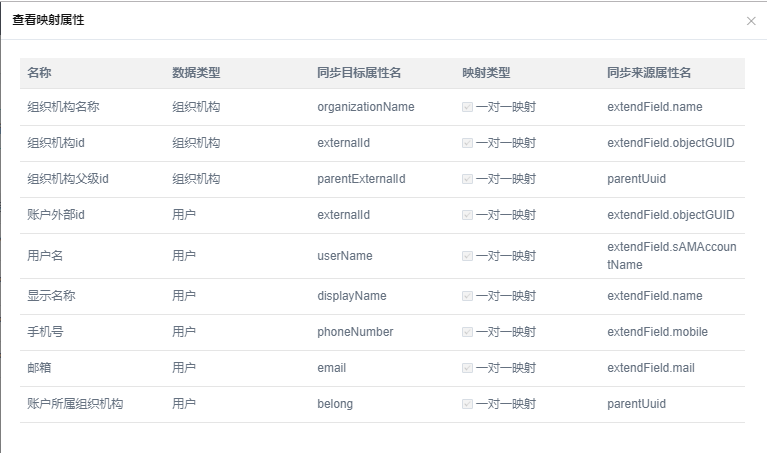Toggle 一对一映射 checkbox in 组织机构父级id row
Viewport: 767px width, 453px height.
pos(468,179)
